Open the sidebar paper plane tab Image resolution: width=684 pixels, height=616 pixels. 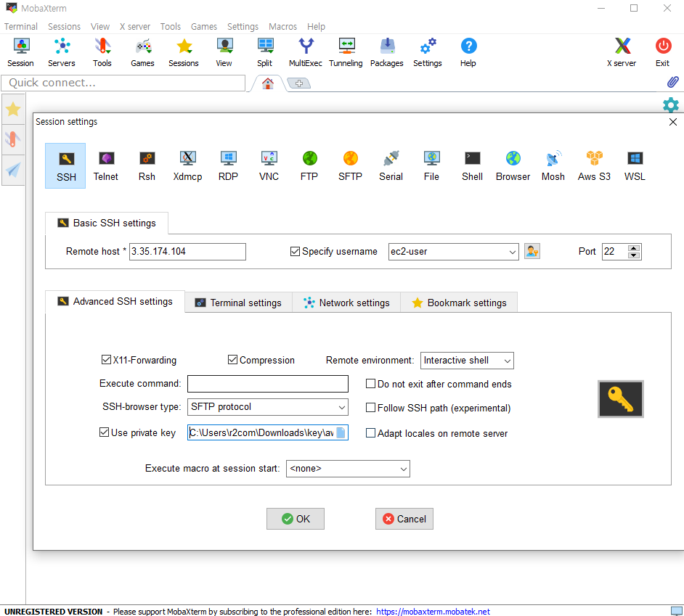pos(13,170)
